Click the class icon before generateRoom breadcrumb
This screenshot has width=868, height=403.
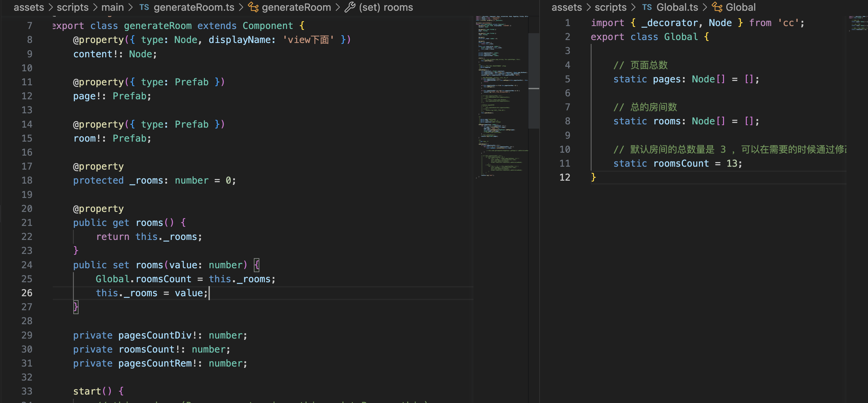[x=253, y=7]
